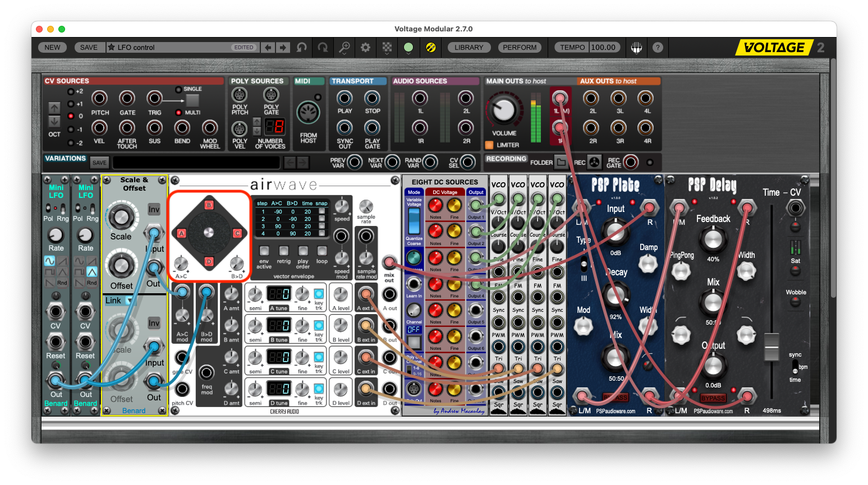The width and height of the screenshot is (868, 485).
Task: Toggle the Airwave loop button
Action: point(322,251)
